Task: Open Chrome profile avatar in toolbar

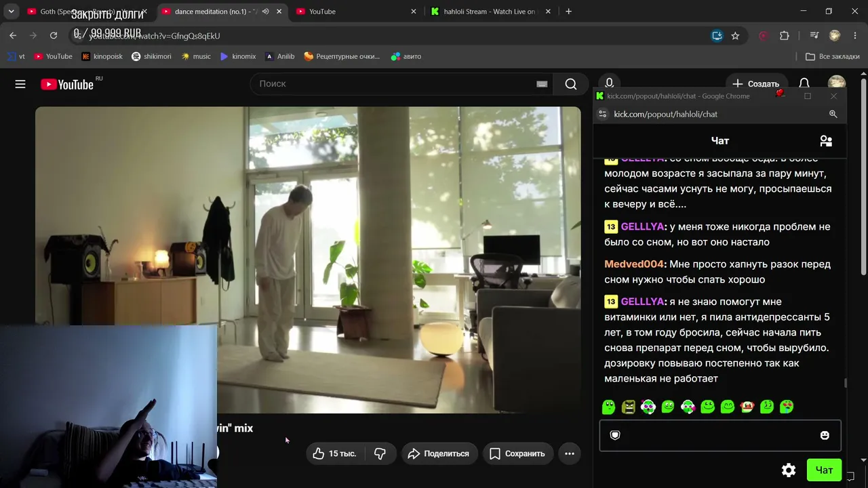Action: (835, 36)
